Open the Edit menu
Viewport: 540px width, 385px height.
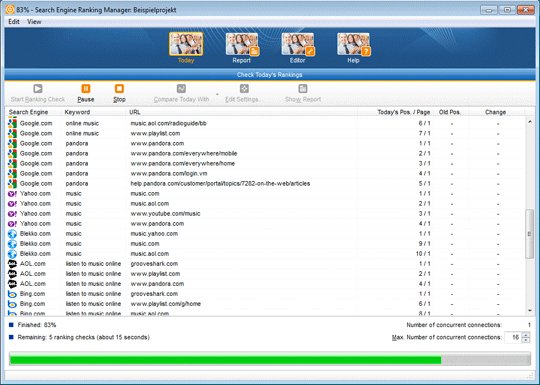14,22
